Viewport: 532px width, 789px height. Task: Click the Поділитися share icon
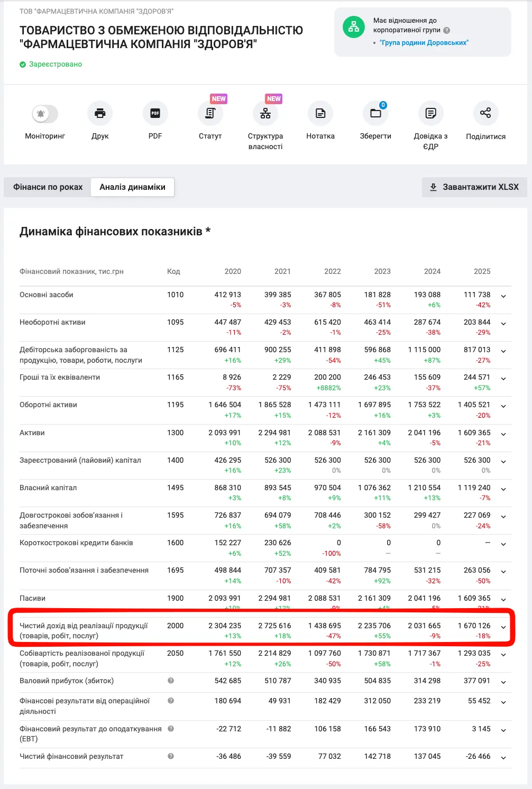pyautogui.click(x=485, y=113)
